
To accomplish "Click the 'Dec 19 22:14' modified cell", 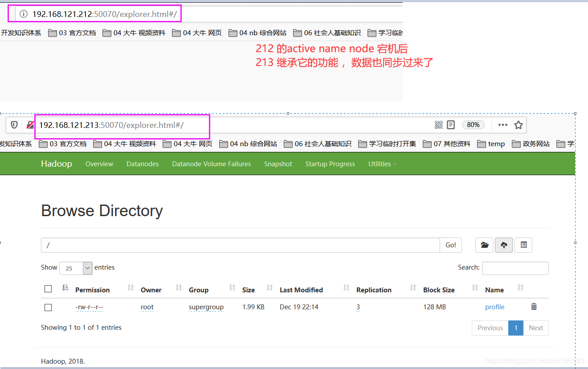I will pyautogui.click(x=299, y=307).
